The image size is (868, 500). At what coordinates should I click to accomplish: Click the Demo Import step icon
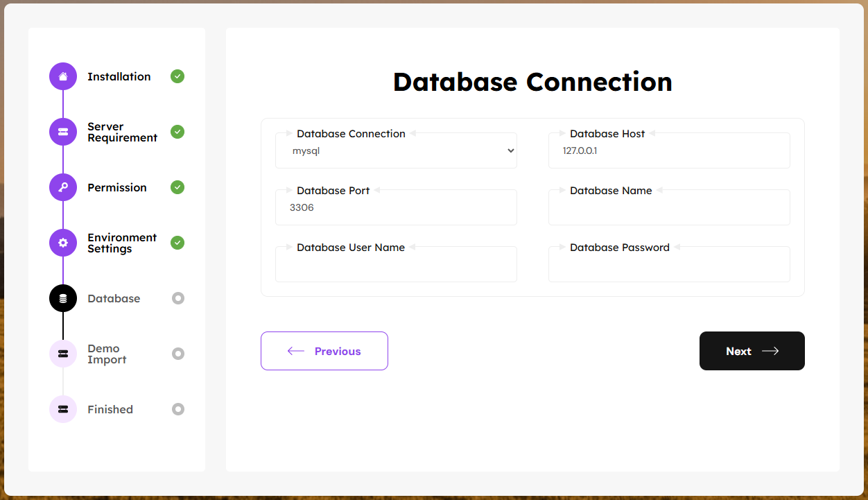point(63,354)
